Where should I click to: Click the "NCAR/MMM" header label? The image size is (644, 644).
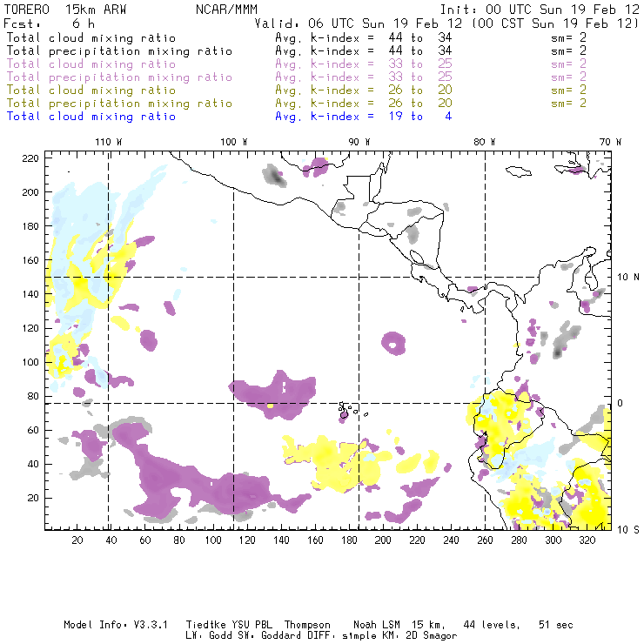click(x=226, y=10)
